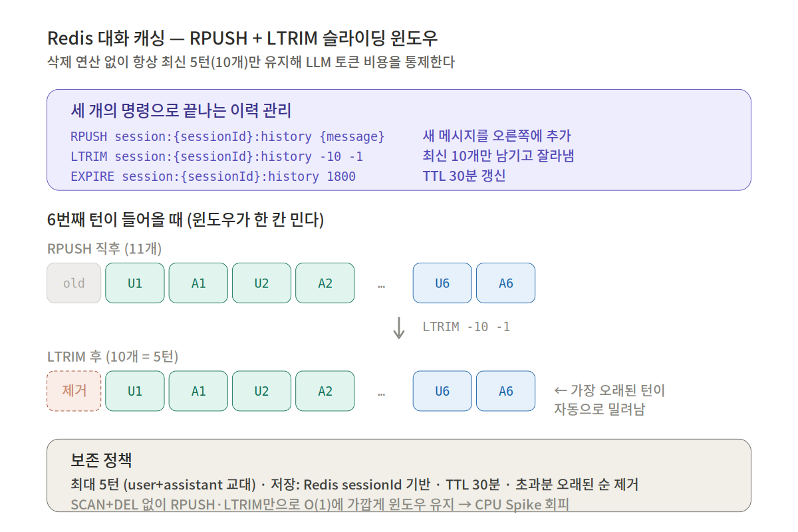
Task: Click the '← 가장 오래된 턴이' annotation
Action: [609, 390]
